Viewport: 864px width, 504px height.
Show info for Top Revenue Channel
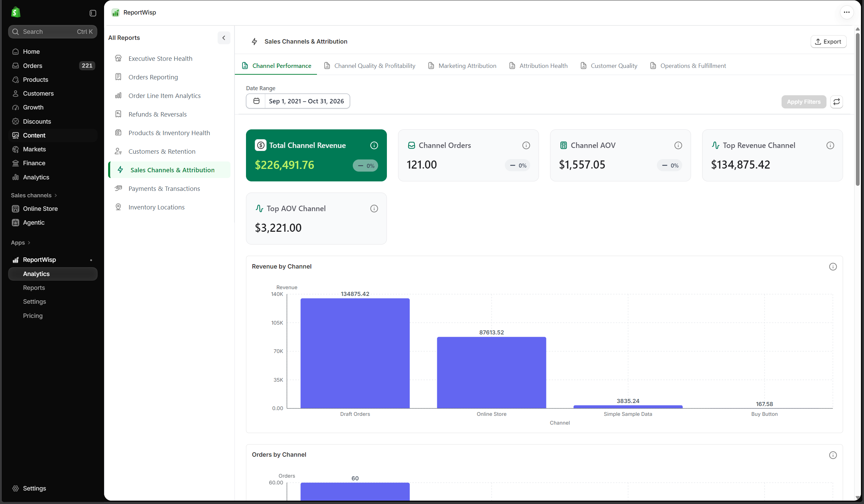pos(830,145)
